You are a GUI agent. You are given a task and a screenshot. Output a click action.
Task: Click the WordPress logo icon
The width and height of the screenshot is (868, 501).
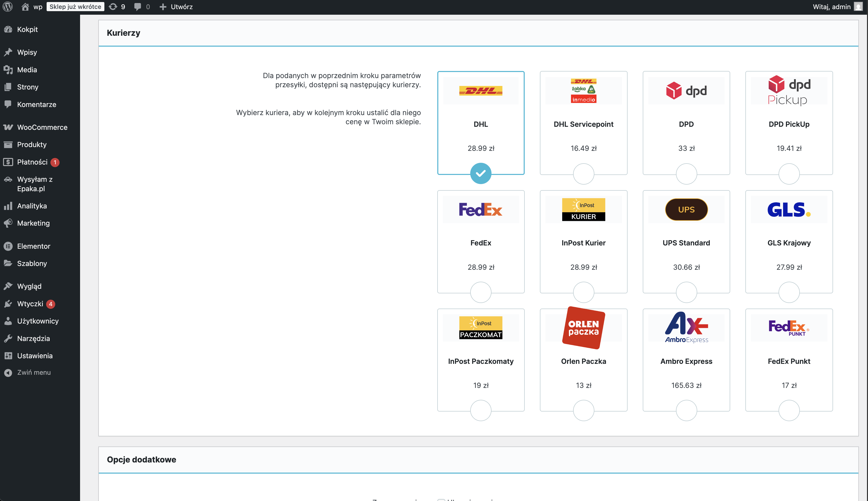(8, 7)
